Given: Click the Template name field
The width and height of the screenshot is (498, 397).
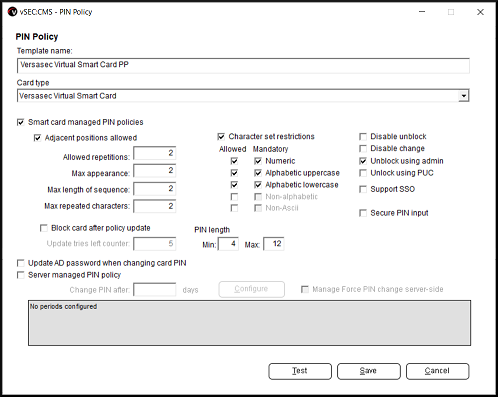Looking at the screenshot, I should tap(243, 65).
